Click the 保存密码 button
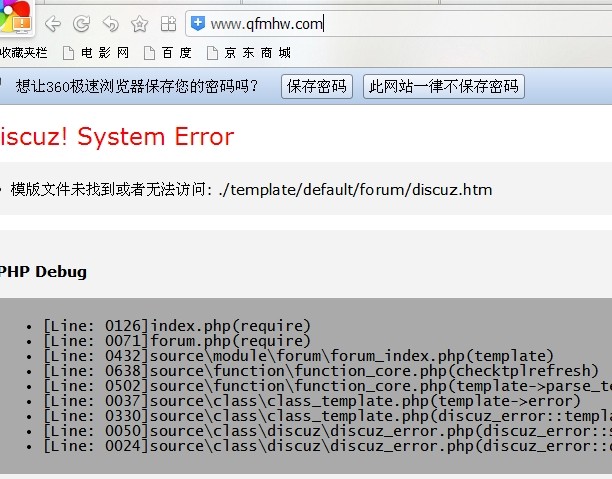 coord(317,86)
